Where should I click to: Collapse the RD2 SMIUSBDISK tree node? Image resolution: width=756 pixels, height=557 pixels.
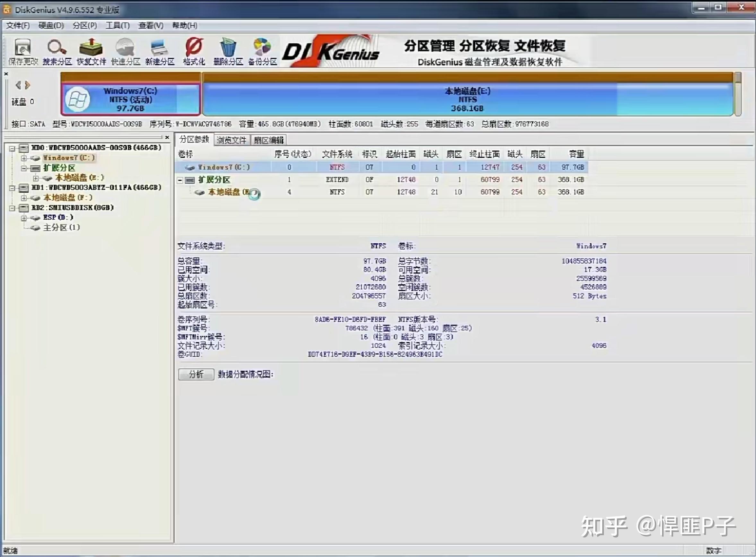tap(12, 208)
